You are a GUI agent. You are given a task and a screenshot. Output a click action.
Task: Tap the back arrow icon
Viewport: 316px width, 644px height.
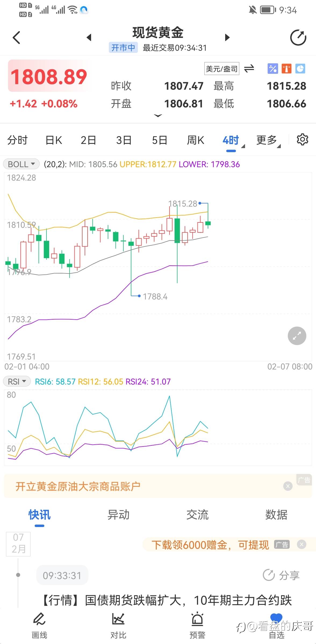[17, 38]
